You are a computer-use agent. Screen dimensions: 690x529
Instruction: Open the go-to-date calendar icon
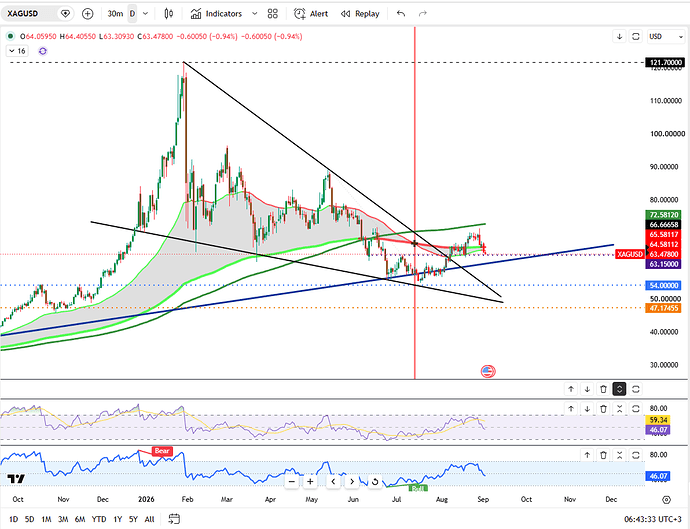point(174,519)
